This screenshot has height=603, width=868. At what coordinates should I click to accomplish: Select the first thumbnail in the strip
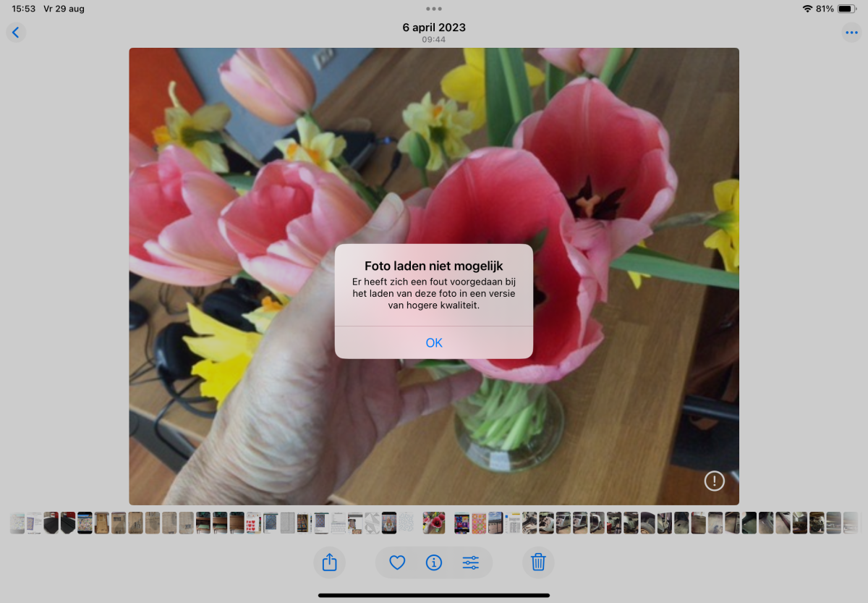(x=17, y=523)
